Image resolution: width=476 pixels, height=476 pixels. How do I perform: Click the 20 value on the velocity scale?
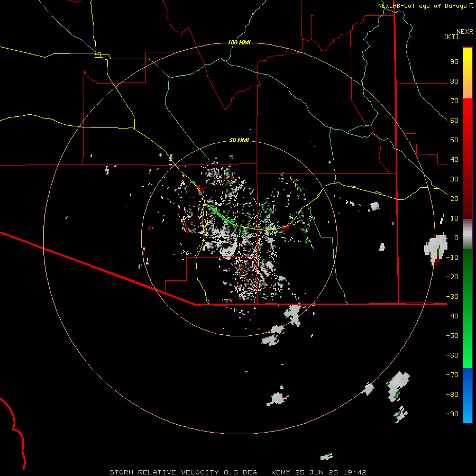pyautogui.click(x=454, y=198)
